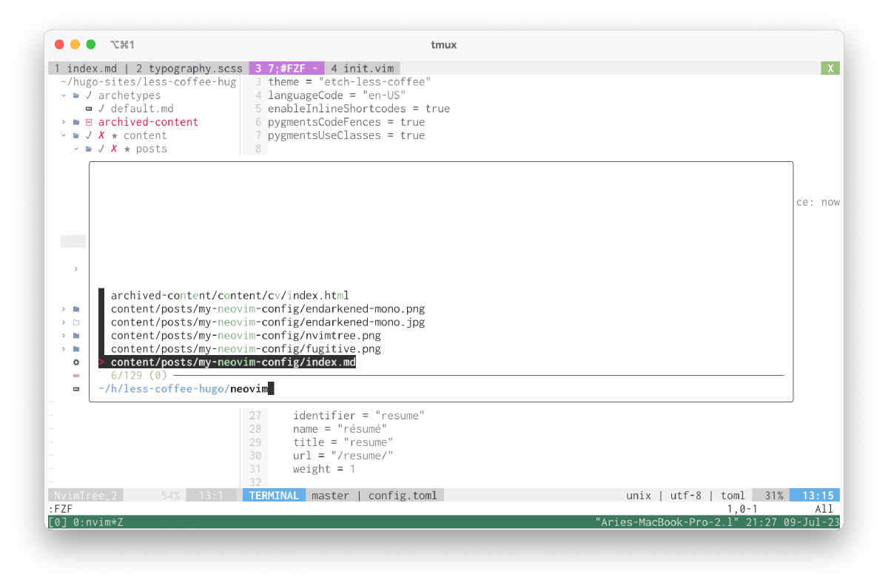Click the red X git status beside posts
This screenshot has width=888, height=588.
point(114,149)
